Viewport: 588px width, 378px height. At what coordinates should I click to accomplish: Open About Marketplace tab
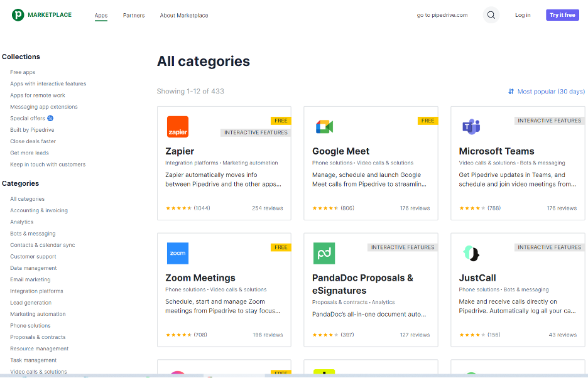point(183,15)
